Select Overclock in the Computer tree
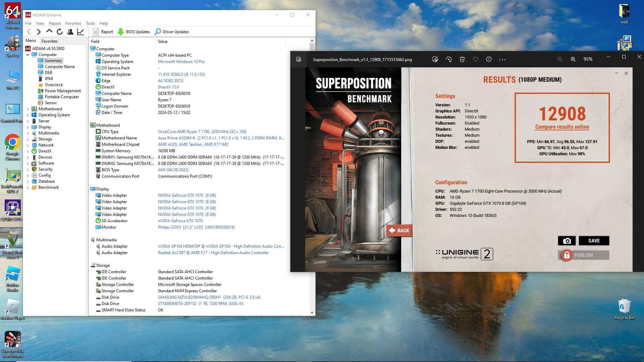 54,85
